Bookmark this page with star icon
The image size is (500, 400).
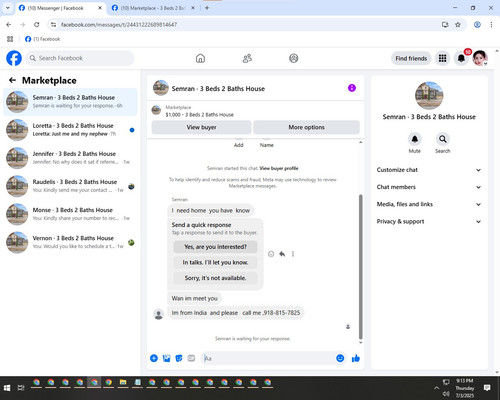pos(458,24)
